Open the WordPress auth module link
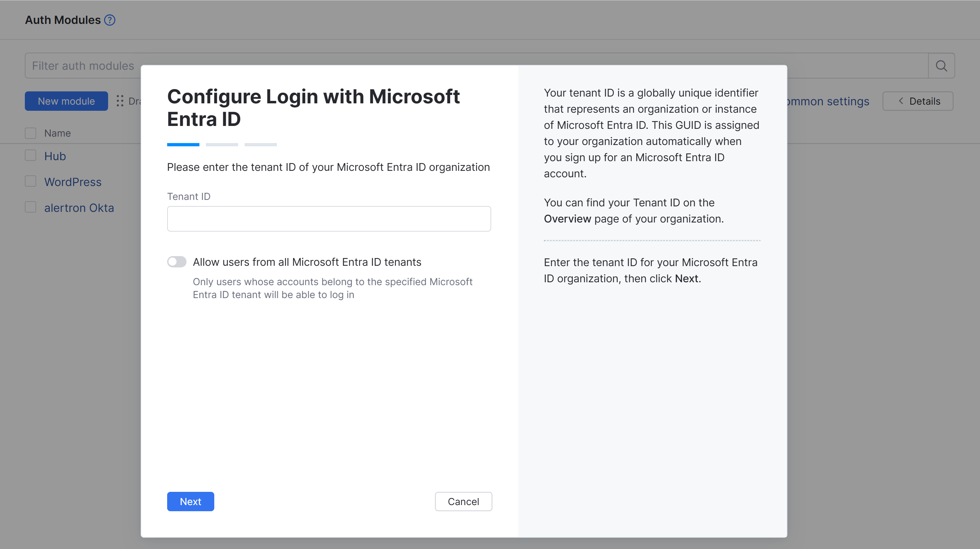Image resolution: width=980 pixels, height=549 pixels. tap(73, 182)
